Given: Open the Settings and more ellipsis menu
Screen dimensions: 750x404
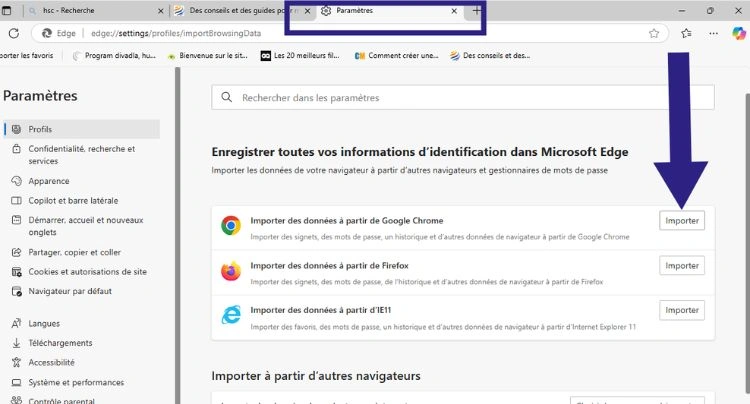Looking at the screenshot, I should (713, 33).
